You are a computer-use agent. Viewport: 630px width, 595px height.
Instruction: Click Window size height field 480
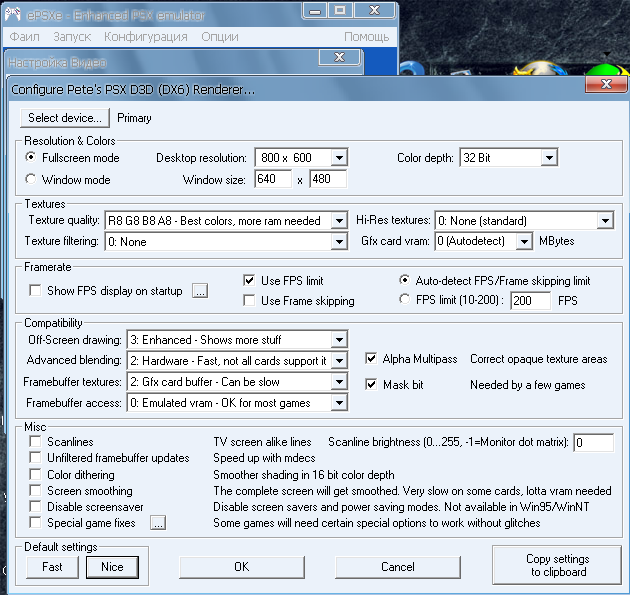pyautogui.click(x=328, y=179)
